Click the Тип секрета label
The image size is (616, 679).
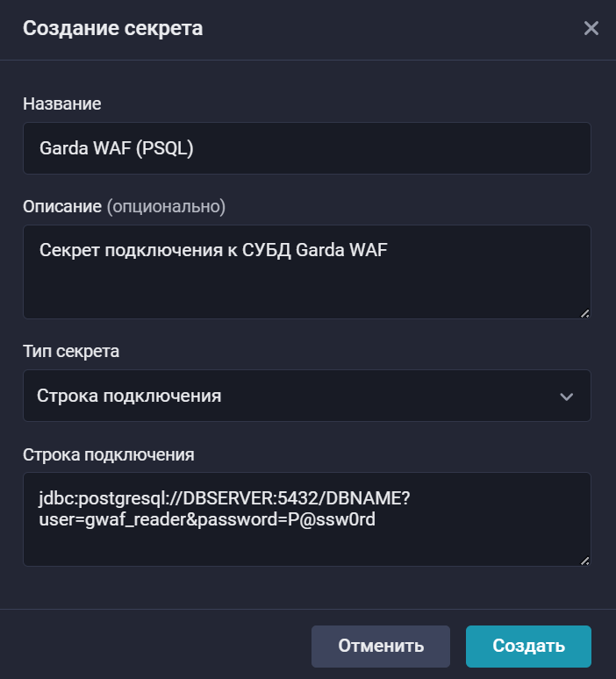click(71, 352)
